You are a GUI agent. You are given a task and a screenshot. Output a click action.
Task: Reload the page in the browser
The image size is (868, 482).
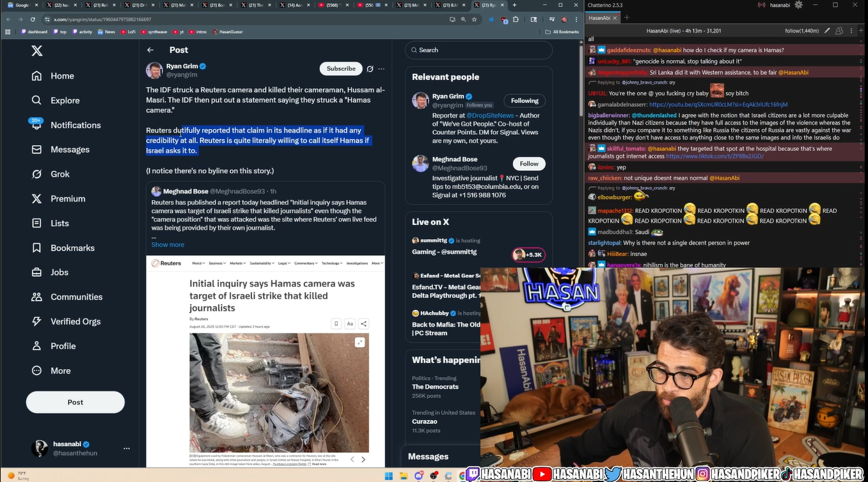[x=33, y=19]
